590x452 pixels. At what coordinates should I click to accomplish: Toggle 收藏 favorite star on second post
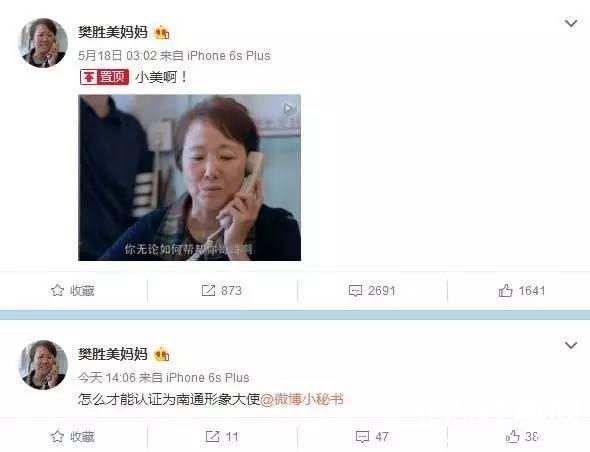(73, 437)
